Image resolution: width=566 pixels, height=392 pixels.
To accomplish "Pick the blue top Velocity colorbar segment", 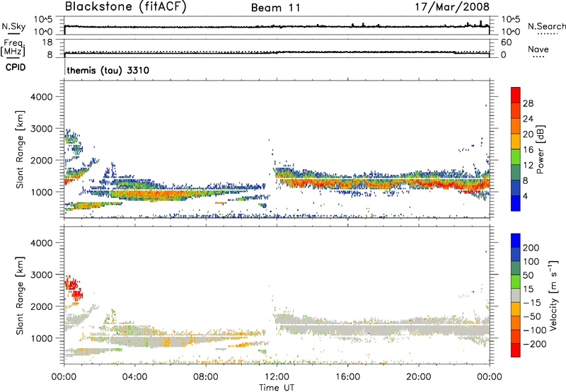I will tap(516, 241).
